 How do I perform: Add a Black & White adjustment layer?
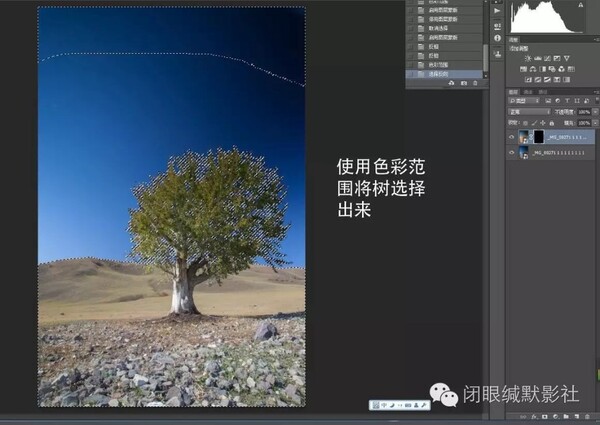(x=543, y=69)
